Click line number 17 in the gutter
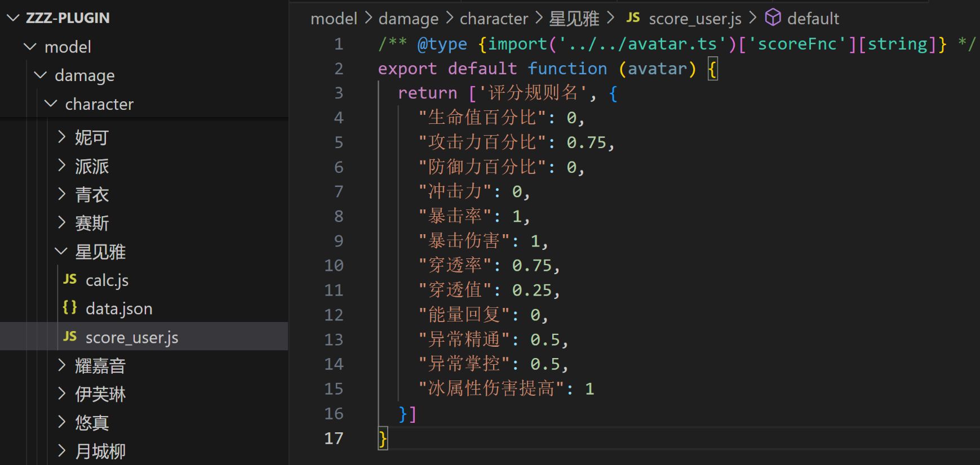Screen dimensions: 980x465 tap(334, 438)
